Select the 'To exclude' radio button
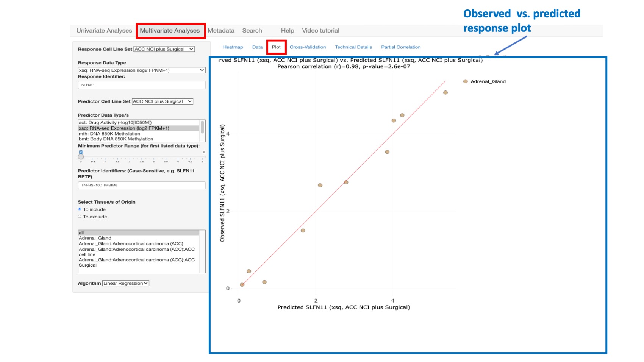 [x=80, y=217]
